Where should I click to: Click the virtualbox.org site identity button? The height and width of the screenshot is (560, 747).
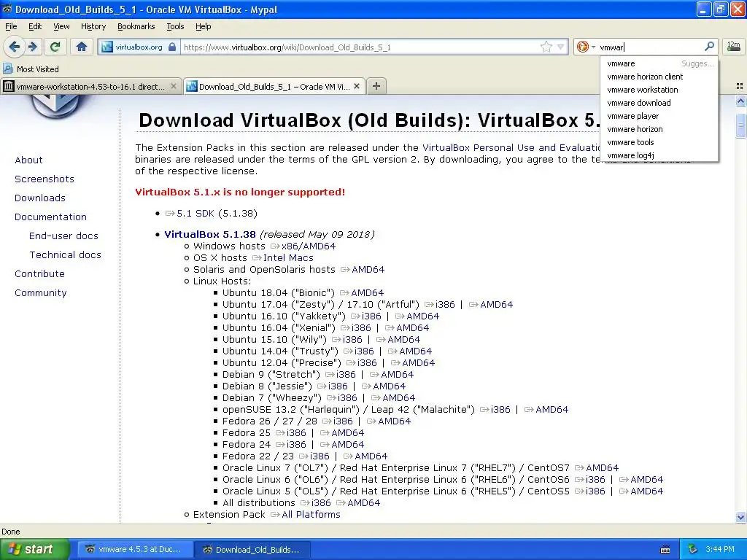pos(139,47)
